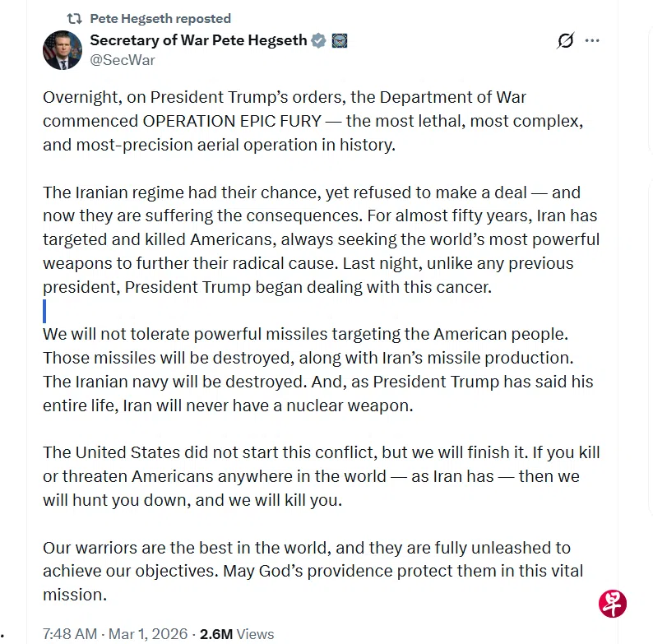Click the "Secretary of War Pete Hegseth" display name
Image resolution: width=653 pixels, height=644 pixels.
[x=198, y=40]
